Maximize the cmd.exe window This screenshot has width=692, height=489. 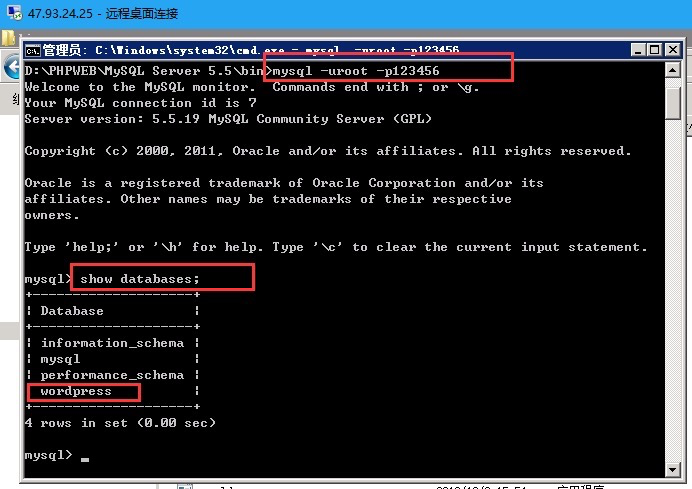(x=655, y=50)
